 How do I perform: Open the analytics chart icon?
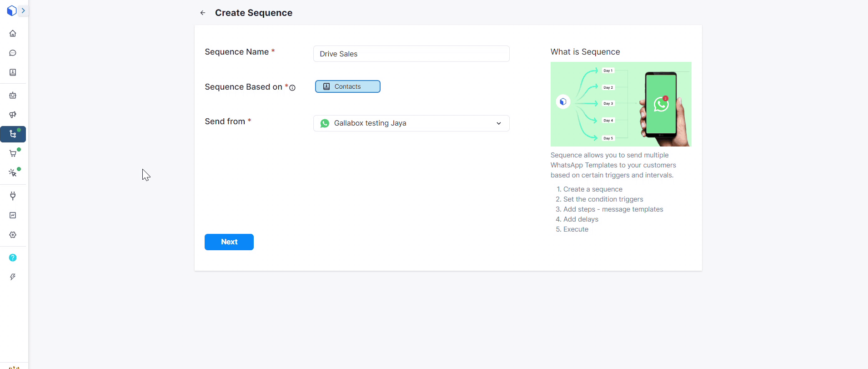[x=13, y=215]
